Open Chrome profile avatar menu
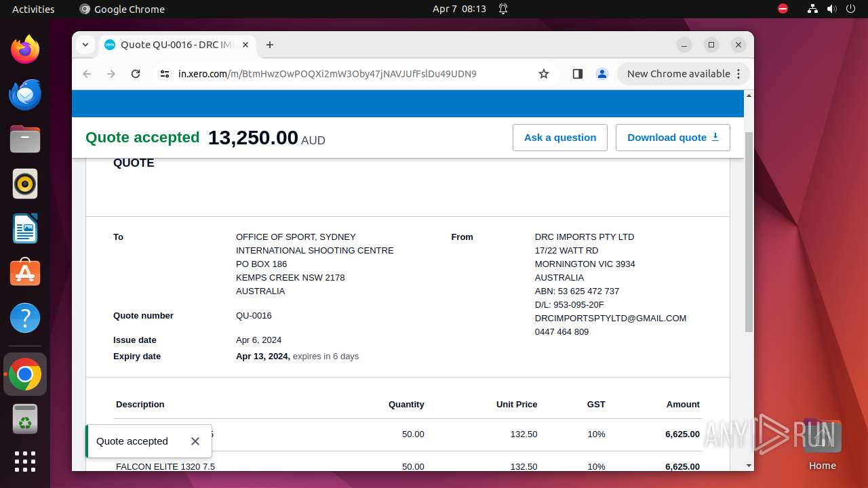 [x=602, y=74]
